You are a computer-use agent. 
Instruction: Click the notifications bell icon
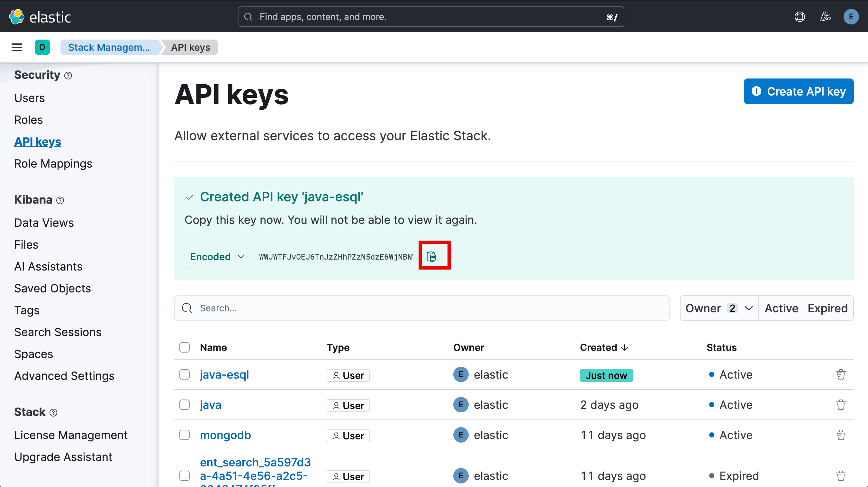(825, 17)
